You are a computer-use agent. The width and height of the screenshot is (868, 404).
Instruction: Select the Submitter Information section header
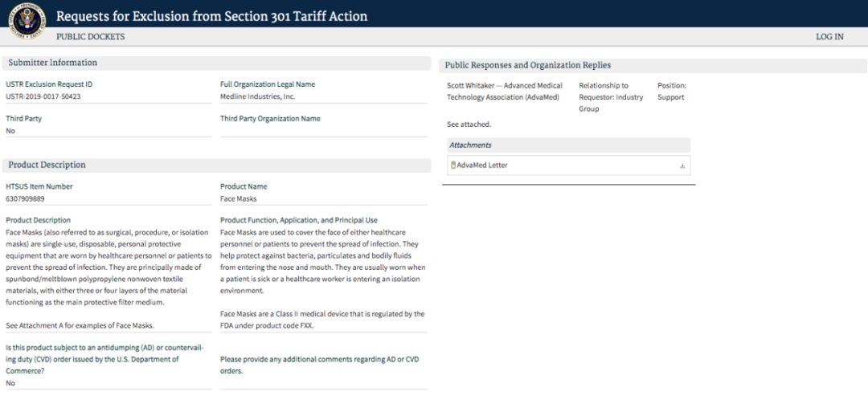coord(216,63)
